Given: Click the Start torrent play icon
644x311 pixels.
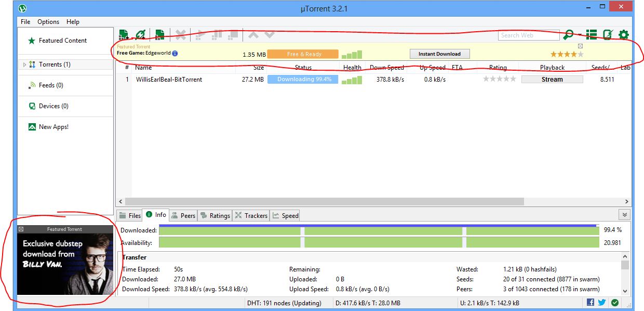Looking at the screenshot, I should [x=201, y=34].
